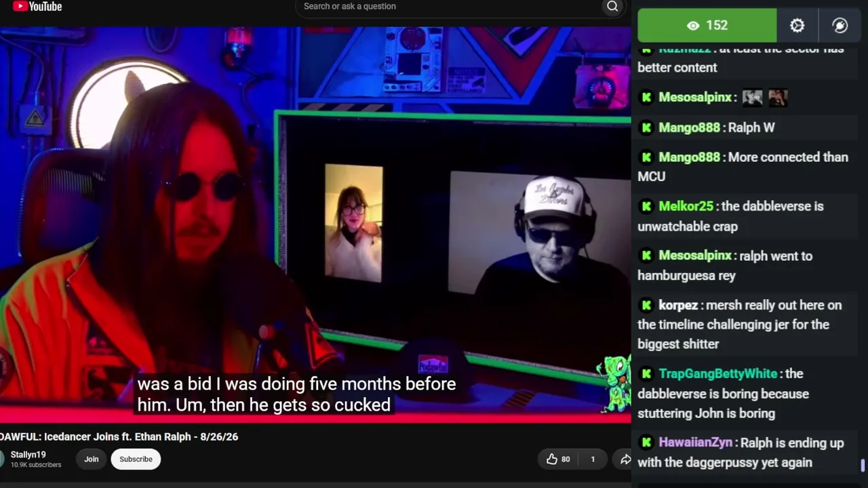Open Mesosalpinx username on 'ralph went' message
The width and height of the screenshot is (868, 488).
(695, 256)
